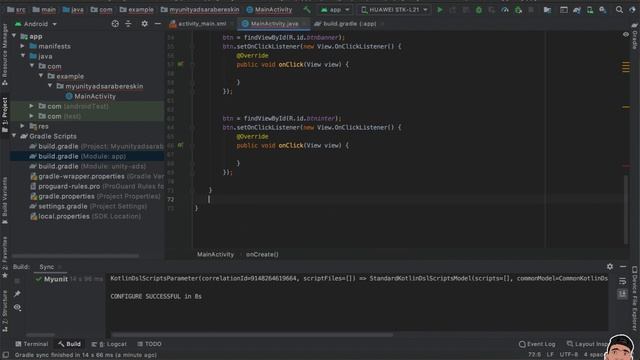Expand the com (androidTest) package

pyautogui.click(x=32, y=106)
